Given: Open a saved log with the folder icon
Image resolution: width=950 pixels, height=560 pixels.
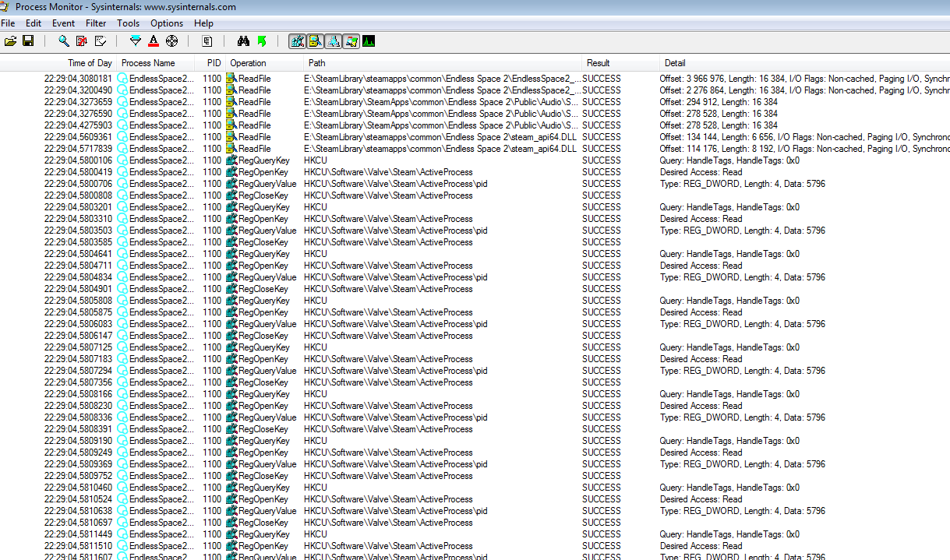Looking at the screenshot, I should point(10,41).
